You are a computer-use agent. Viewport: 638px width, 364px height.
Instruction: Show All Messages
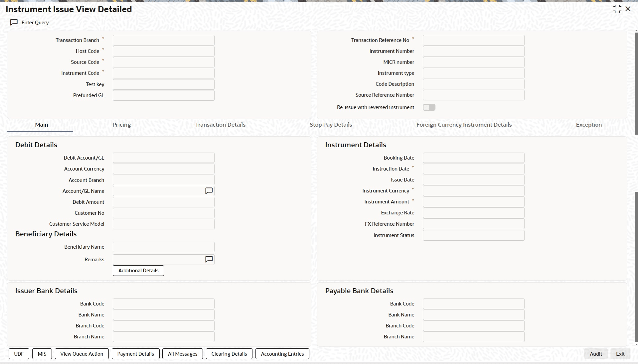click(183, 354)
